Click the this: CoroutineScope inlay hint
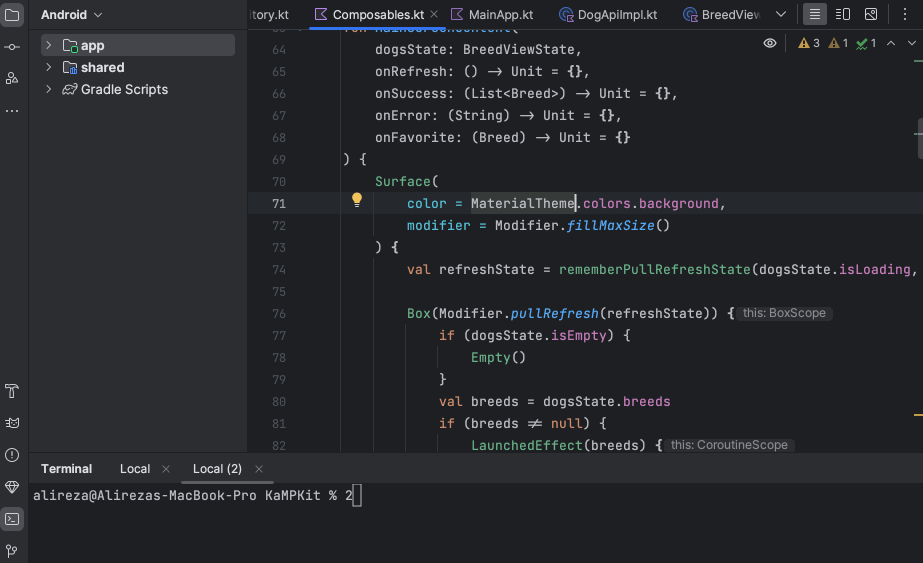Image resolution: width=923 pixels, height=563 pixels. [x=729, y=445]
